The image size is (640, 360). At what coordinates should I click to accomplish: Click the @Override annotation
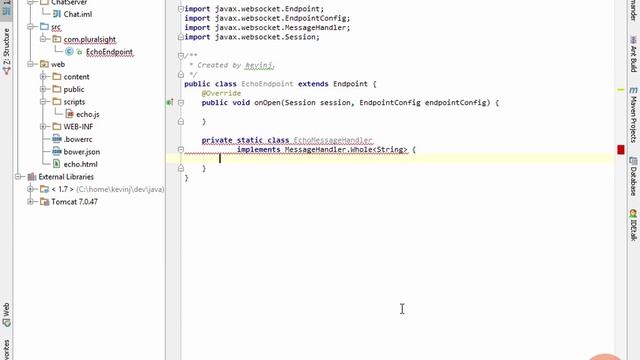pyautogui.click(x=221, y=93)
